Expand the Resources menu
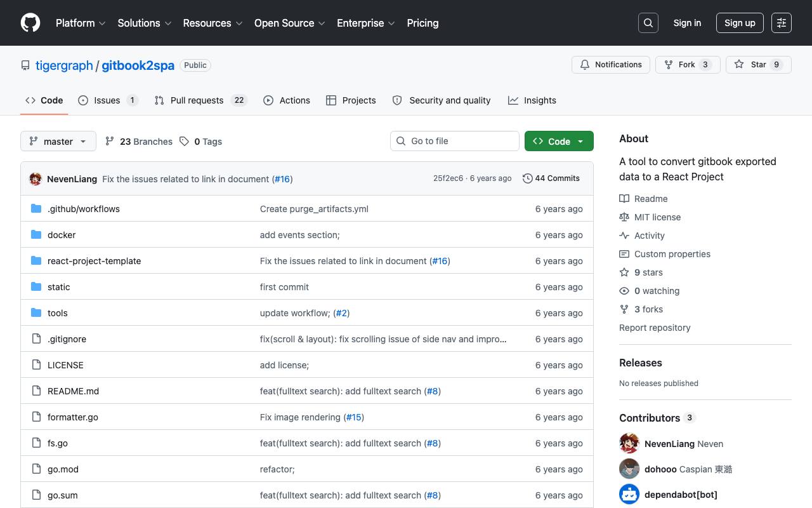Image resolution: width=812 pixels, height=508 pixels. (x=213, y=23)
